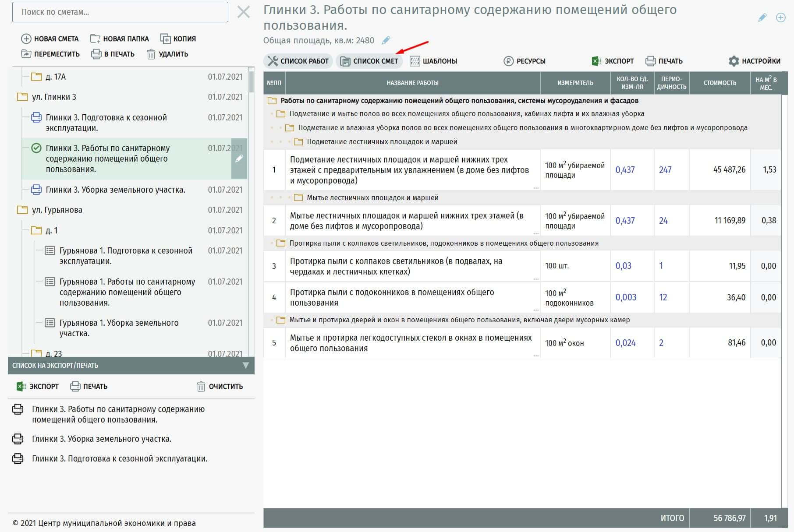Click printer icon beside Глинки 3. Работы по санитарному in export list

(18, 409)
